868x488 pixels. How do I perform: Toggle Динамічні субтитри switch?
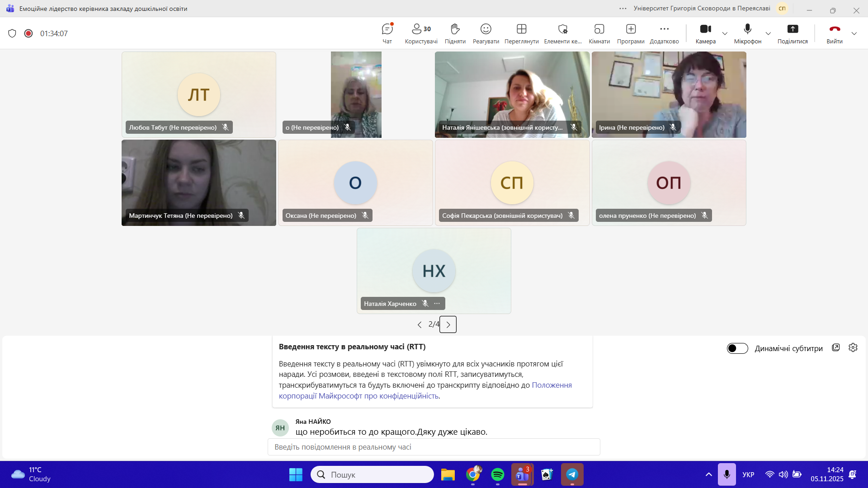[737, 348]
